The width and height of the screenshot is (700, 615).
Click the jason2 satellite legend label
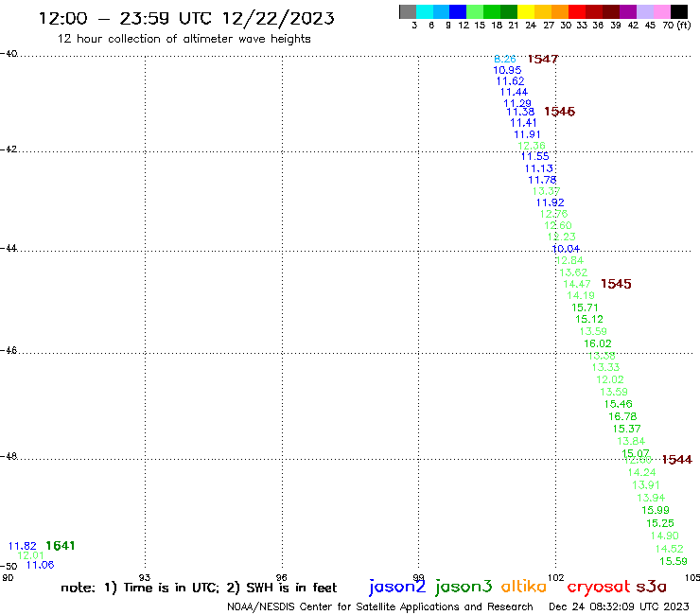[397, 587]
